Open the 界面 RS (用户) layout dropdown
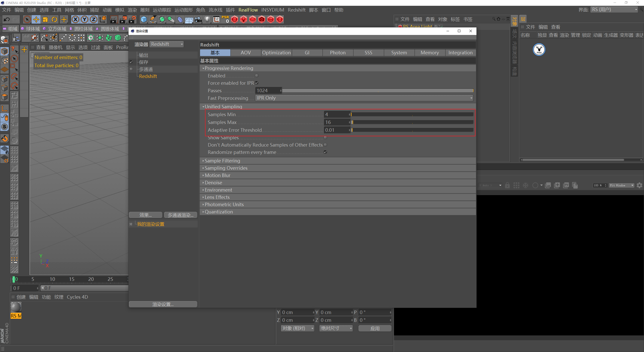 pyautogui.click(x=614, y=10)
